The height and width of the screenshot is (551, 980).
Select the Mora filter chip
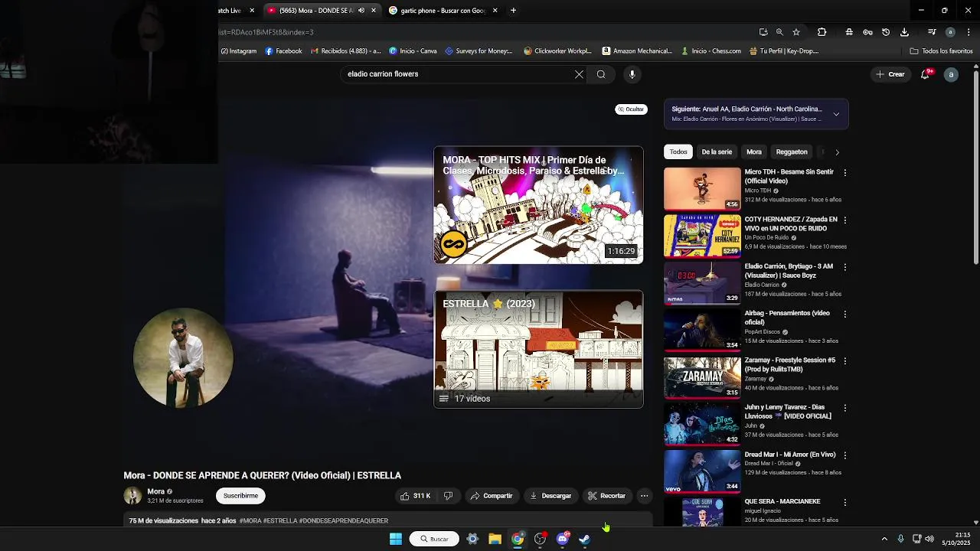(x=754, y=152)
